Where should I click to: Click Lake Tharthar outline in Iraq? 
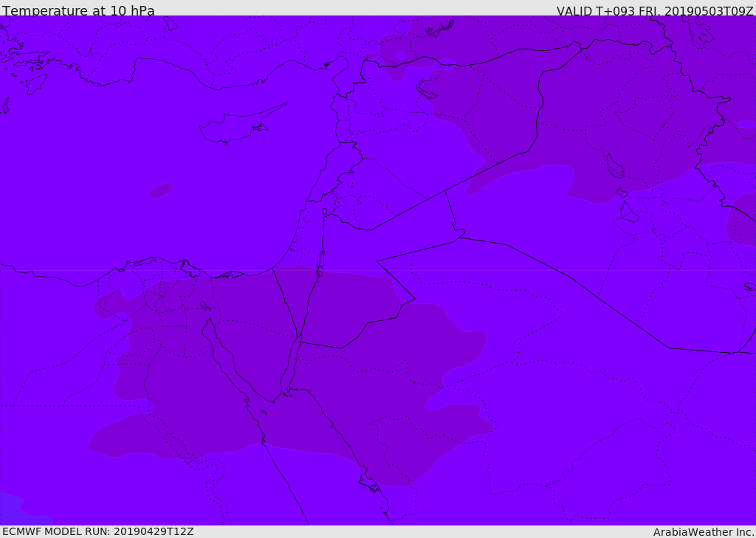(x=615, y=166)
